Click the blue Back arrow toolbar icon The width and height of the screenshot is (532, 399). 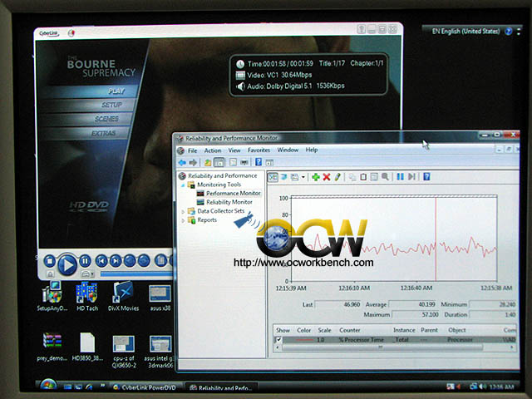[x=182, y=163]
